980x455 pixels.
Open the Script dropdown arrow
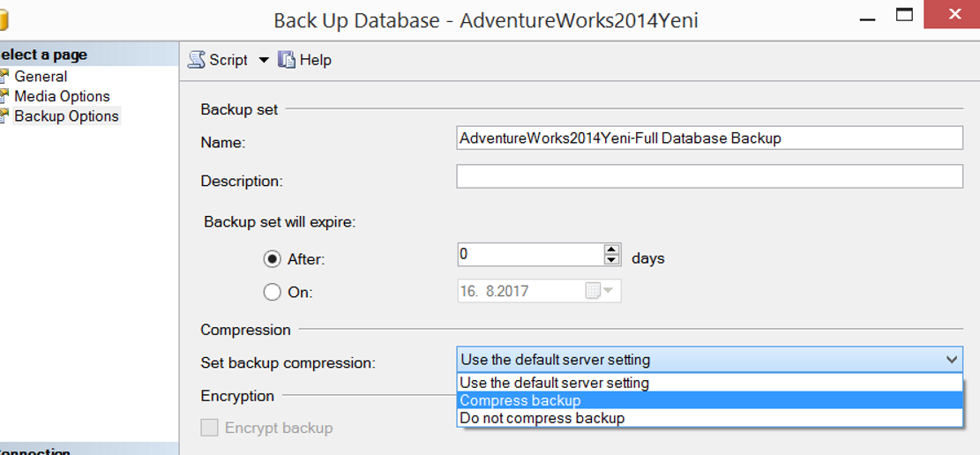coord(264,61)
